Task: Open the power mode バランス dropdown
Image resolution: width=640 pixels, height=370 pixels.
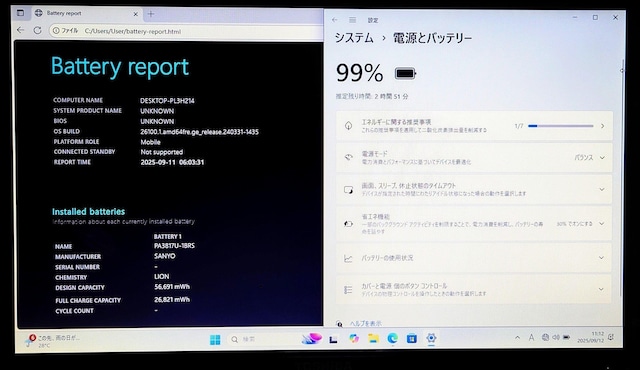Action: pos(589,157)
